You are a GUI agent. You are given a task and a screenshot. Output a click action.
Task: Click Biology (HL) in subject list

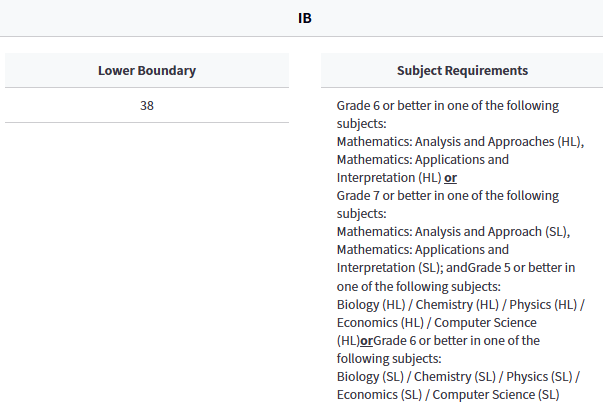368,303
